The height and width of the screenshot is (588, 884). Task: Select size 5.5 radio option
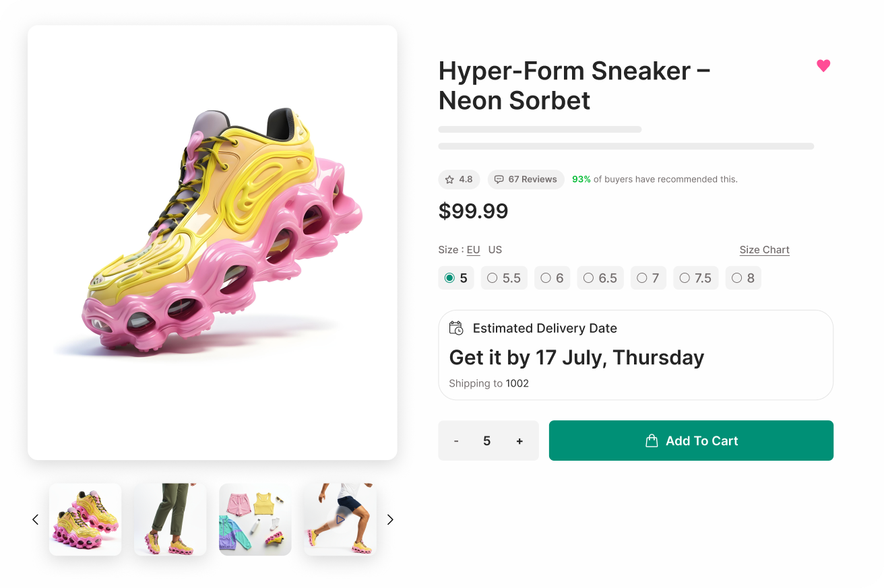click(x=493, y=278)
